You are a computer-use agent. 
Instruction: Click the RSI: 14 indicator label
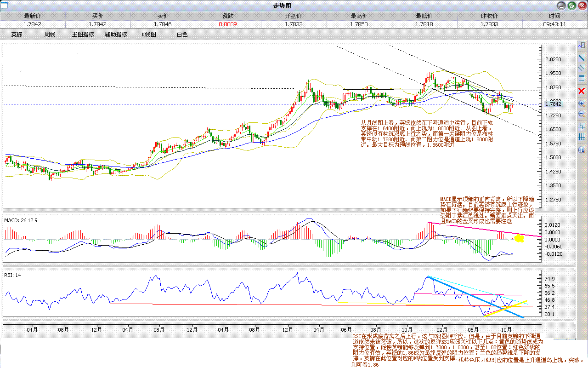pyautogui.click(x=13, y=275)
